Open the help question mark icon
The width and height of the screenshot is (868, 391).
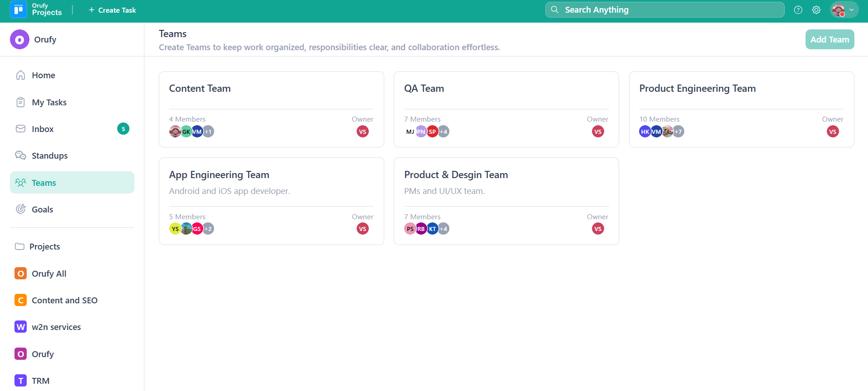(x=798, y=10)
